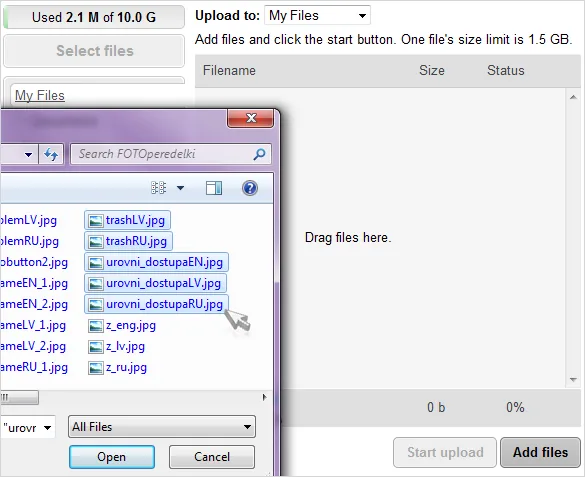Screen dimensions: 585x477
Task: Expand the All Files type dropdown
Action: [162, 427]
